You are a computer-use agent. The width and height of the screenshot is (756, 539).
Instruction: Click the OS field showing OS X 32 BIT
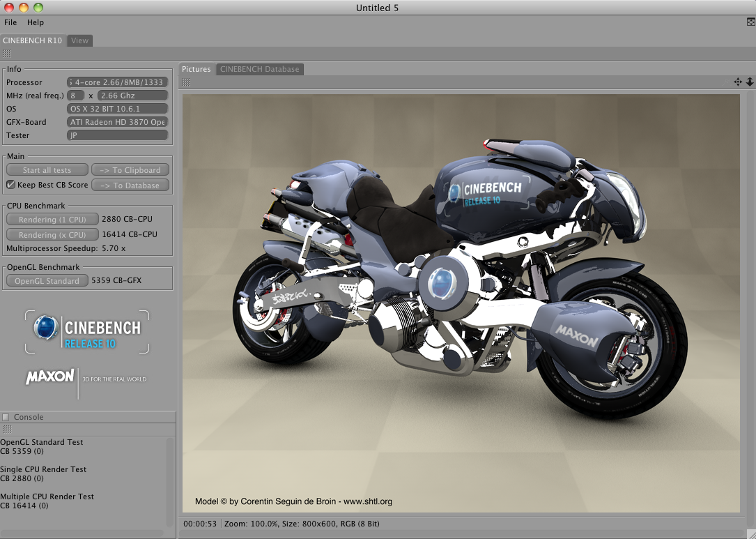[117, 109]
